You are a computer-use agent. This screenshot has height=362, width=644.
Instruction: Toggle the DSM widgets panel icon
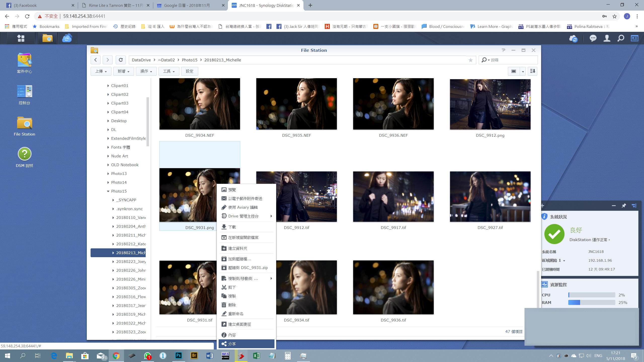[x=634, y=38]
